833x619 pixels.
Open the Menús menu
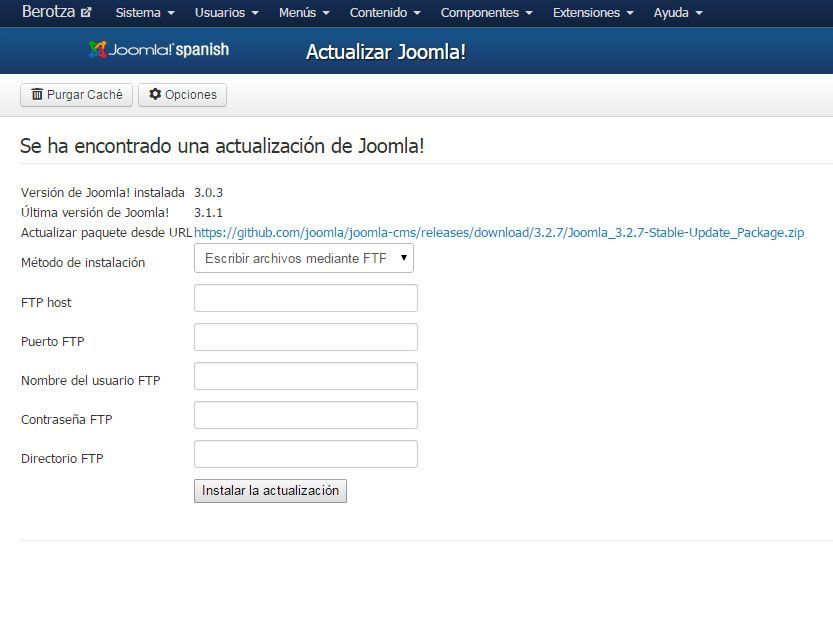[x=304, y=13]
